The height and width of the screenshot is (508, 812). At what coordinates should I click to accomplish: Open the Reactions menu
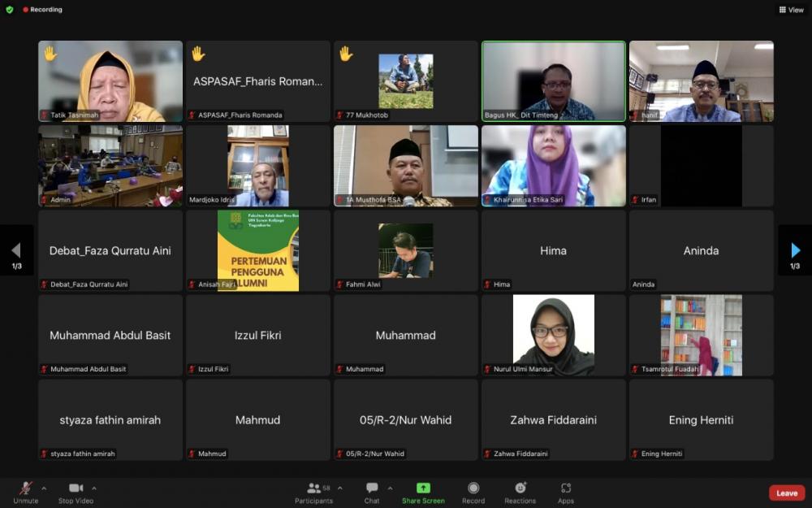pos(520,488)
